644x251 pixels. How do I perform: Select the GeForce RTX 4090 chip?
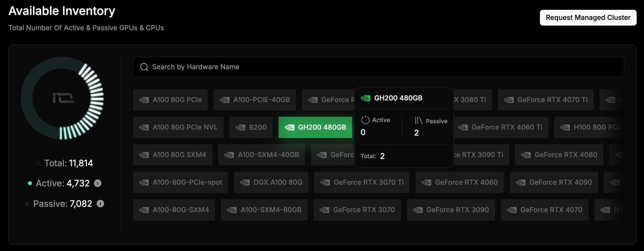click(x=554, y=182)
